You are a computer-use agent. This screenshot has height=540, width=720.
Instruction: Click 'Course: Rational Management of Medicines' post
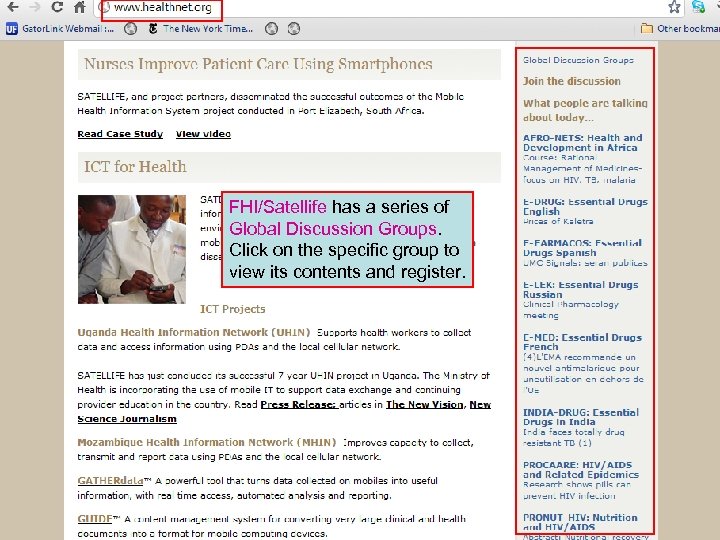582,169
